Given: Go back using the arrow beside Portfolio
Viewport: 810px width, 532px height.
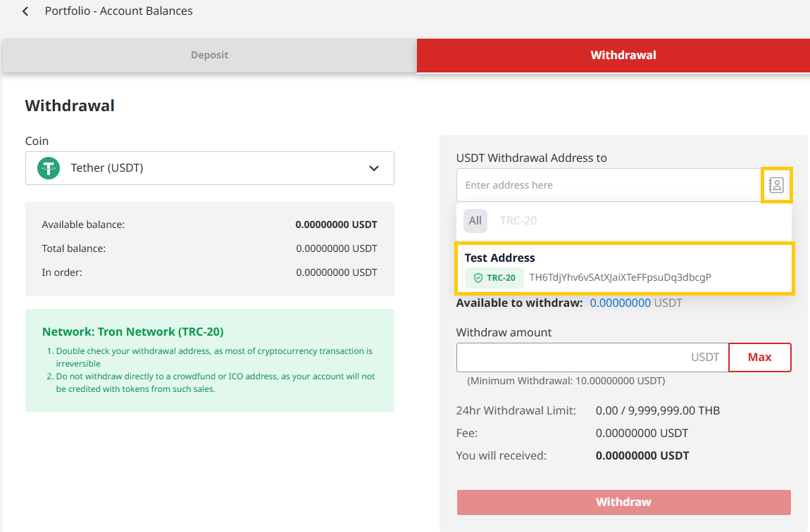Looking at the screenshot, I should [x=25, y=11].
